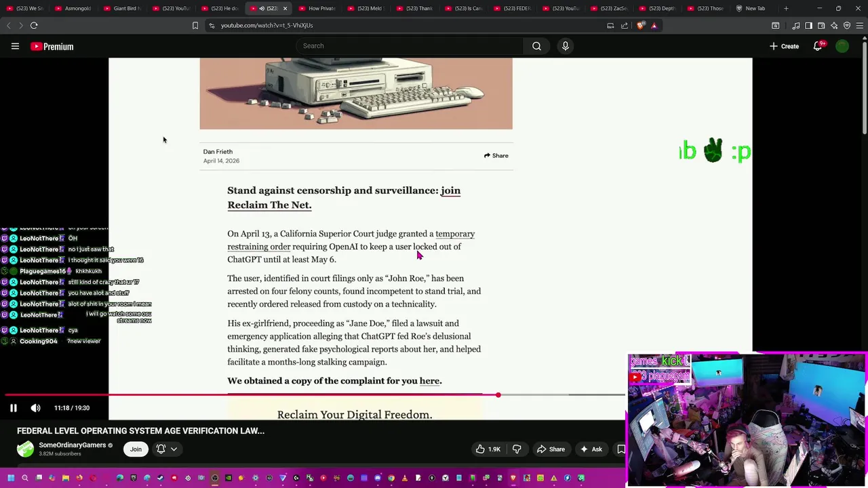The image size is (868, 488).
Task: Click author name Dan Frieth
Action: (x=218, y=152)
